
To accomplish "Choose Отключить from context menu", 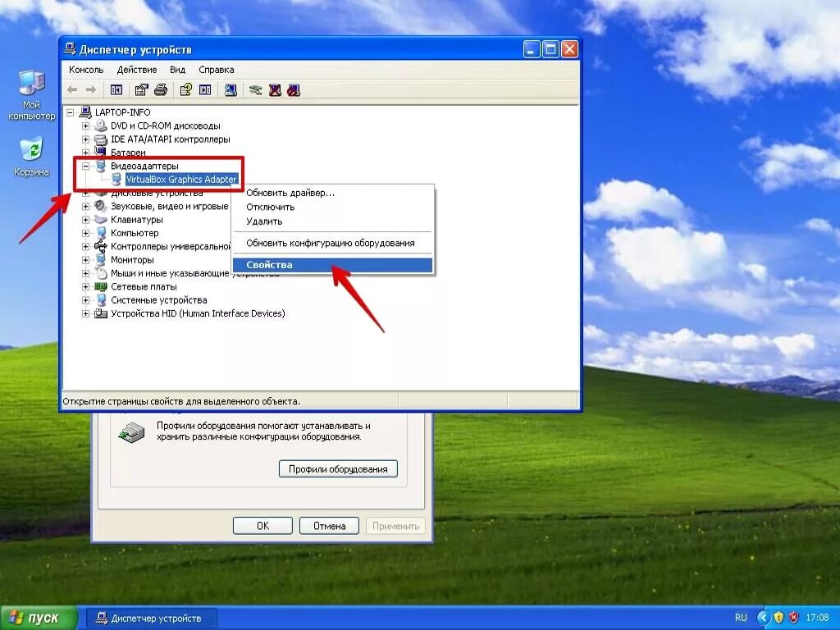I will point(333,208).
